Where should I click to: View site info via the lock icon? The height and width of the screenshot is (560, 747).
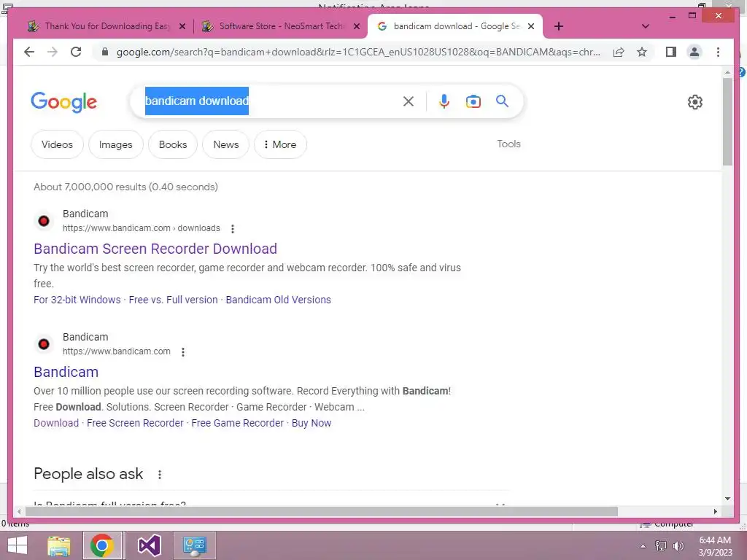tap(105, 52)
